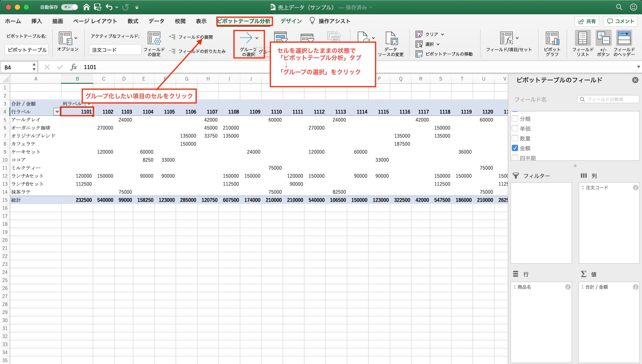Switch to the デザイン tab
The width and height of the screenshot is (642, 364).
[x=291, y=21]
